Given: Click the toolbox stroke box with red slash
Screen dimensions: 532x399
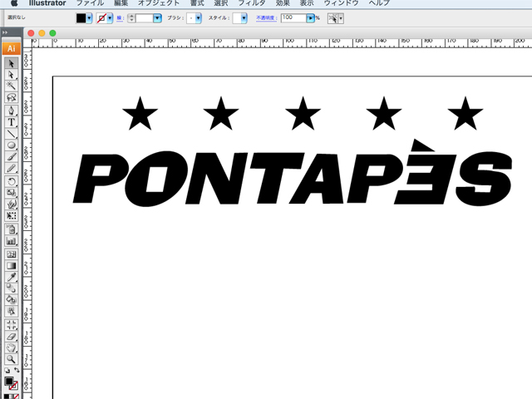Looking at the screenshot, I should click(14, 386).
